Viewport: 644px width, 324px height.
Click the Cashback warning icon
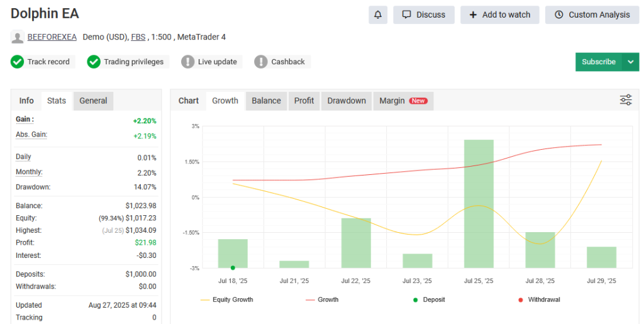click(261, 62)
